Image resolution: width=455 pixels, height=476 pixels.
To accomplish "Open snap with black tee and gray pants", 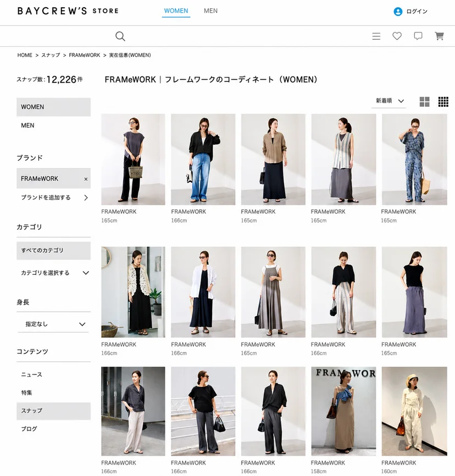I will click(203, 411).
